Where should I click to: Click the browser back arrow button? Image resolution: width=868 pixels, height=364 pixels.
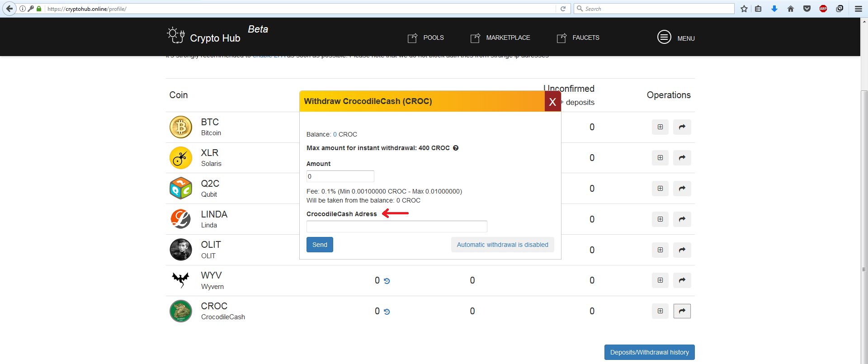coord(9,9)
